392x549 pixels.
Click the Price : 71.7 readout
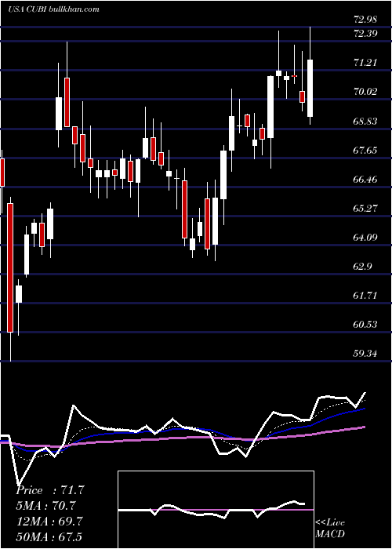tap(50, 490)
